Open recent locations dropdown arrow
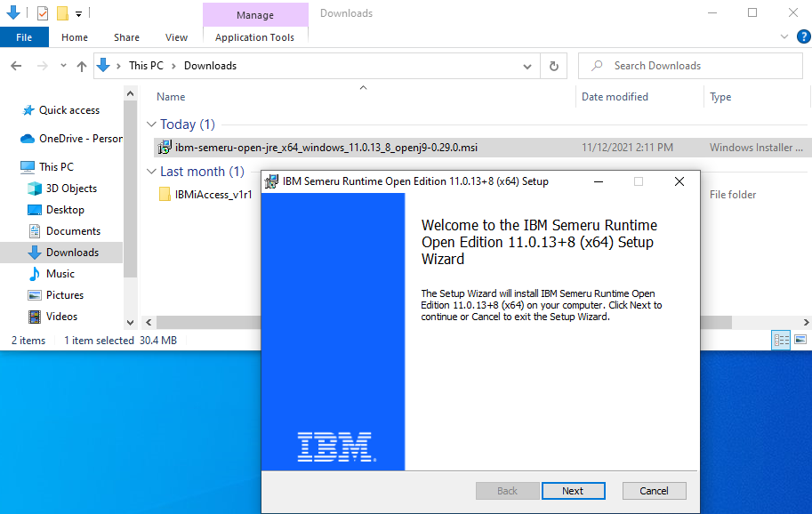812x514 pixels. [63, 66]
